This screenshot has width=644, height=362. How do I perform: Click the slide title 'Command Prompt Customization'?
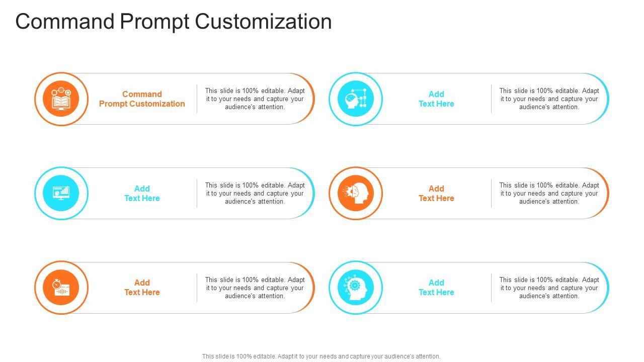[174, 22]
